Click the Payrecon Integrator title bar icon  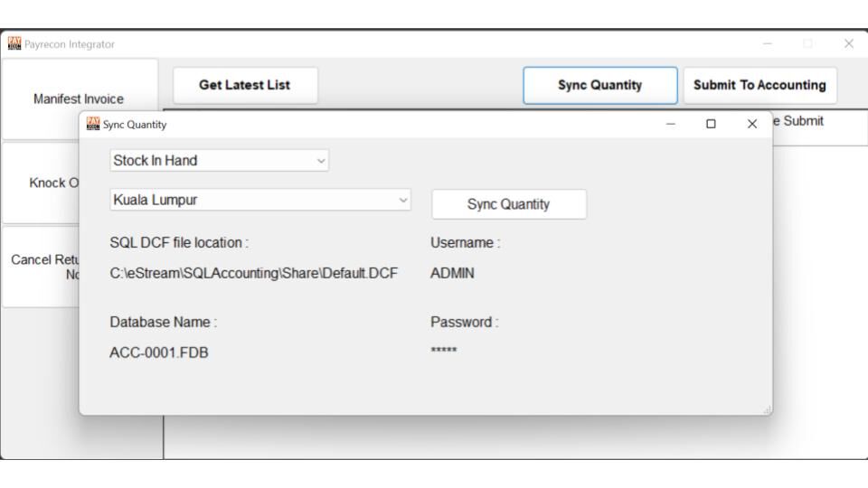14,43
